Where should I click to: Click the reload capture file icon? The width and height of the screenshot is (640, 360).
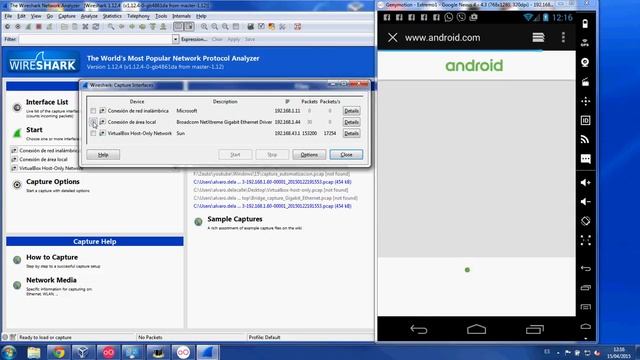(x=96, y=27)
